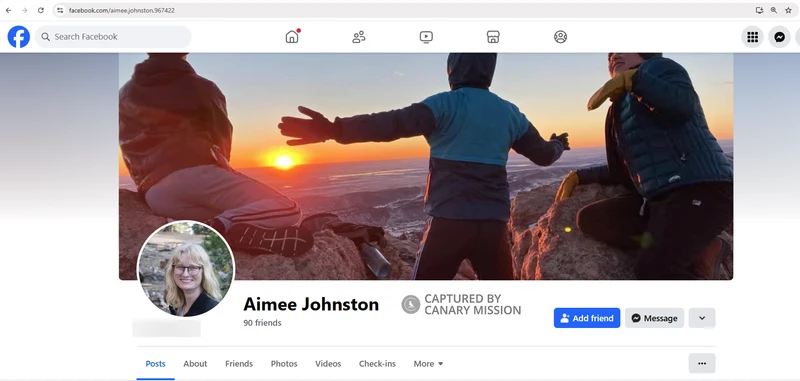Expand the More dropdown tab
Viewport: 800px width, 381px height.
(x=429, y=364)
